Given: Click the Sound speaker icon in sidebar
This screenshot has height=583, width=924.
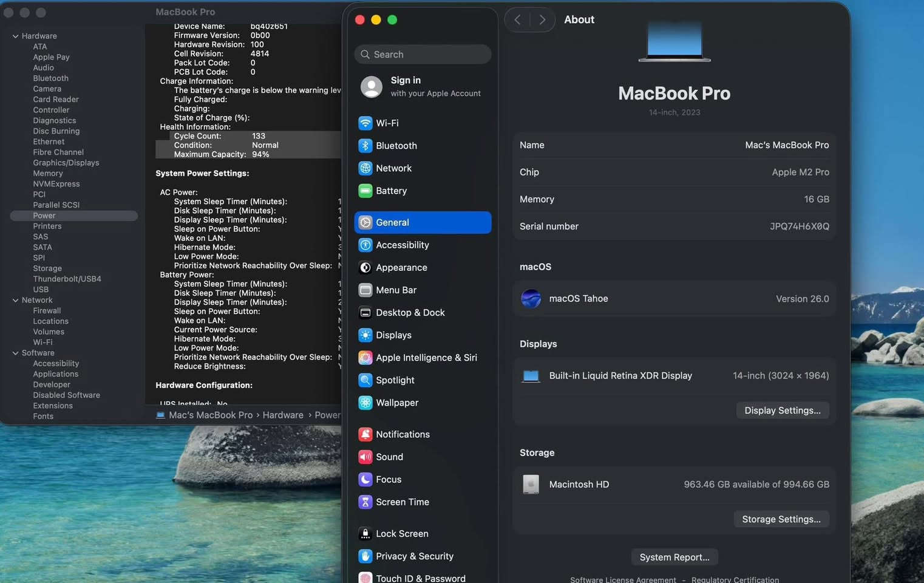Looking at the screenshot, I should click(365, 457).
